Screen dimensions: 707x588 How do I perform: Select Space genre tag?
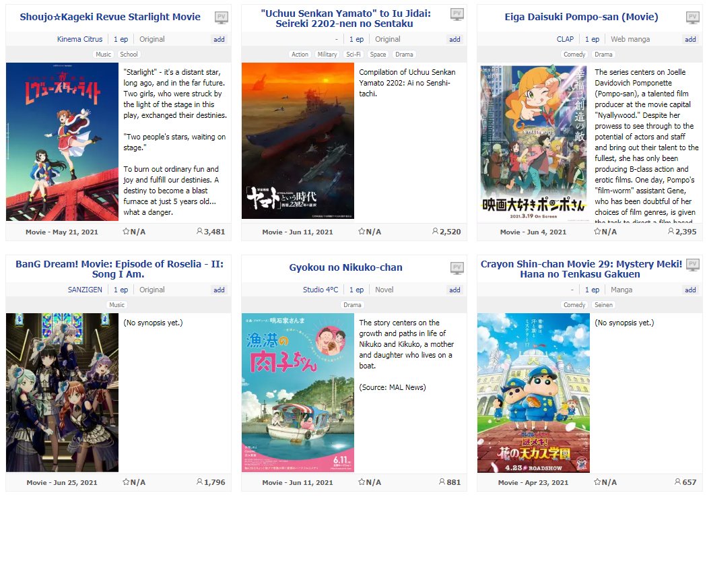point(378,54)
